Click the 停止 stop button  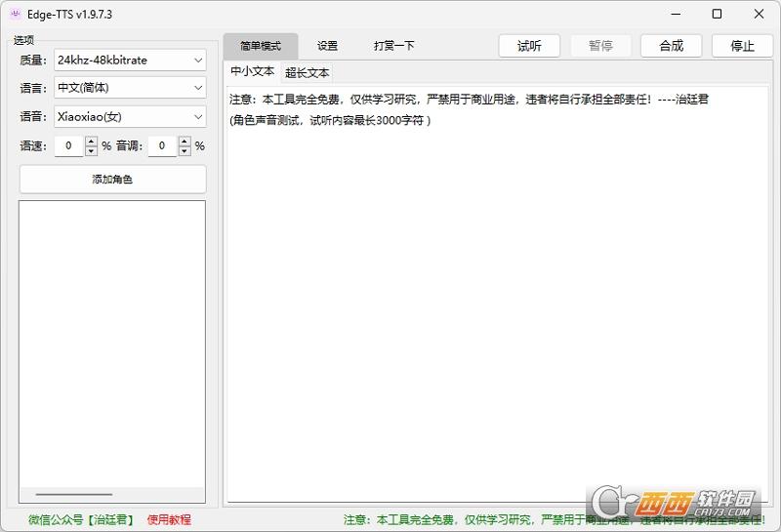click(x=742, y=46)
